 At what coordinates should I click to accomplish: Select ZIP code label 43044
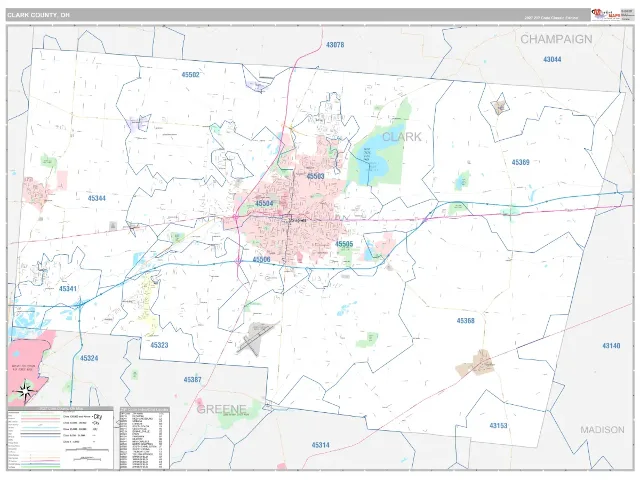(x=552, y=60)
